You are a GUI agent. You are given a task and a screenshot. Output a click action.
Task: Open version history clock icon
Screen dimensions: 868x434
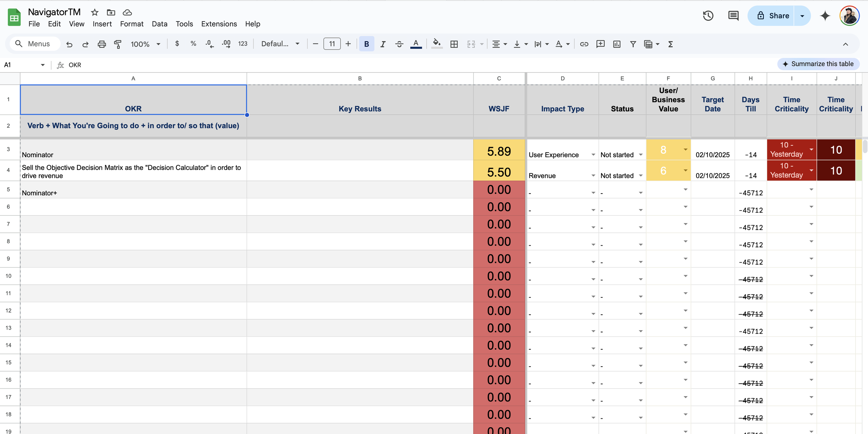708,16
